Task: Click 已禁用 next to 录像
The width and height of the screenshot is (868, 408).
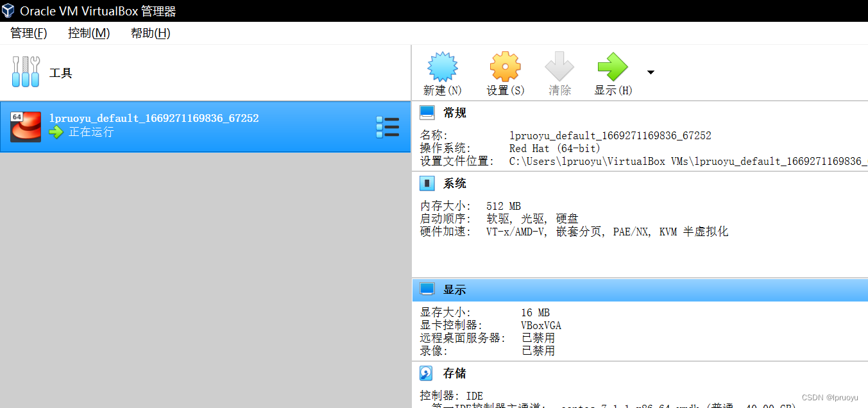Action: pyautogui.click(x=538, y=351)
